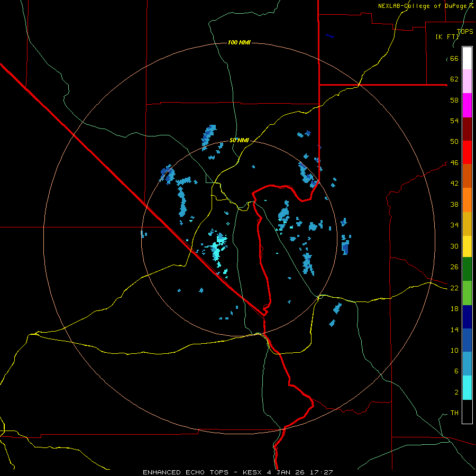Click legend value '54'
The width and height of the screenshot is (476, 476).
coord(454,121)
